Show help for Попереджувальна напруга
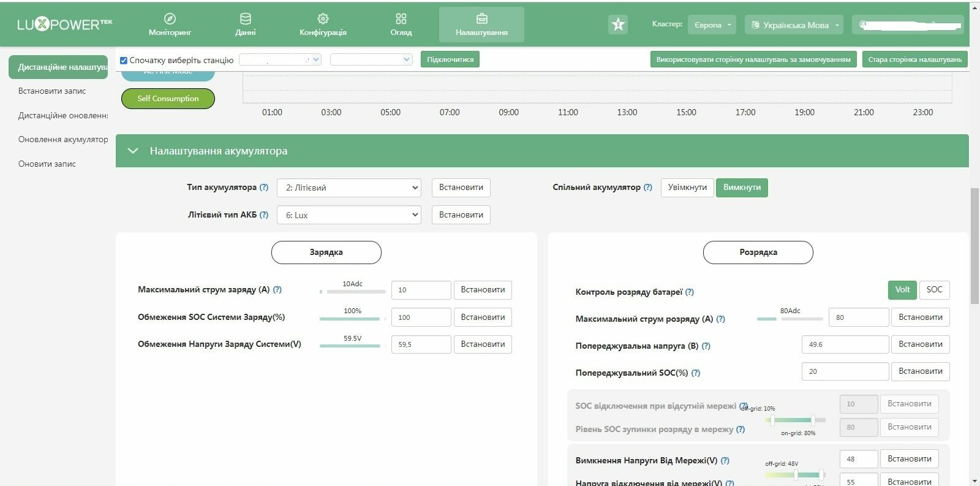Screen dimensions: 980x486 pos(706,346)
